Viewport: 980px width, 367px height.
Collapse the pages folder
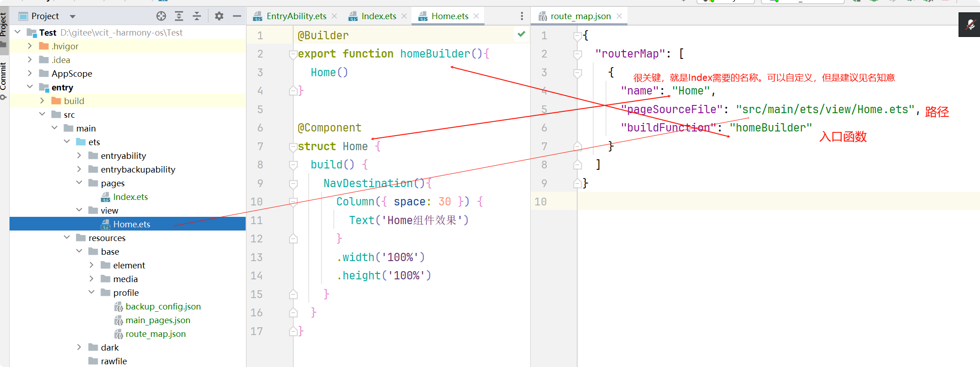[x=79, y=183]
